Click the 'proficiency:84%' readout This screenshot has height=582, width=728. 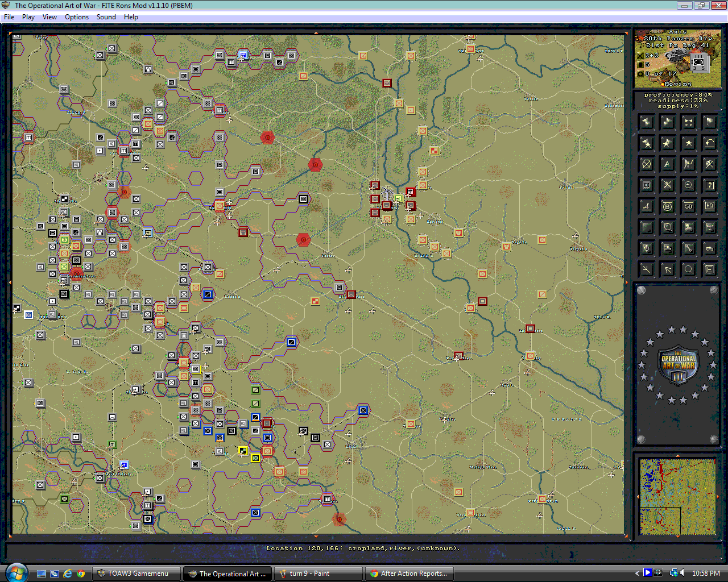click(x=677, y=95)
